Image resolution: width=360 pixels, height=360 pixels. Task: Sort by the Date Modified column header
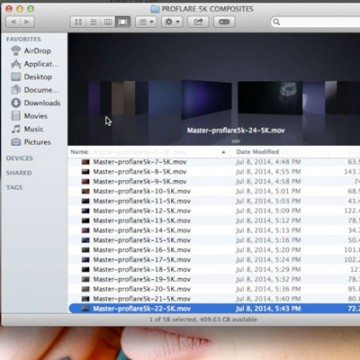tap(258, 152)
